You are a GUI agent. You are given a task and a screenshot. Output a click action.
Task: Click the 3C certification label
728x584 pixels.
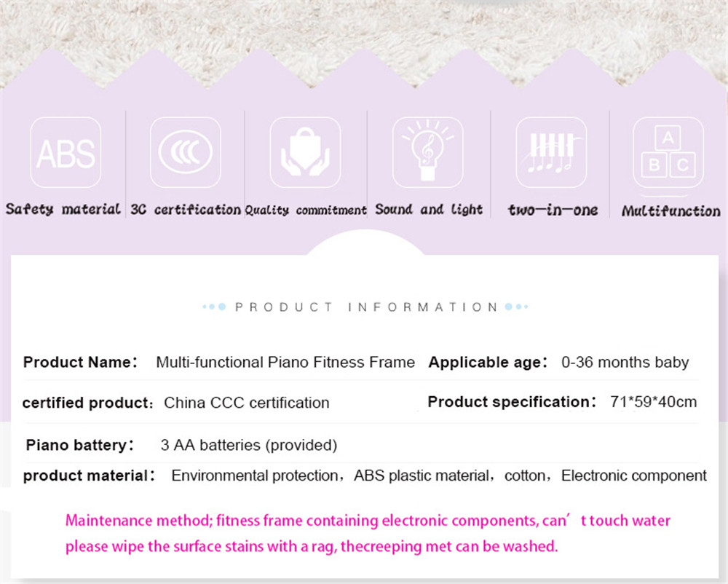coord(186,210)
